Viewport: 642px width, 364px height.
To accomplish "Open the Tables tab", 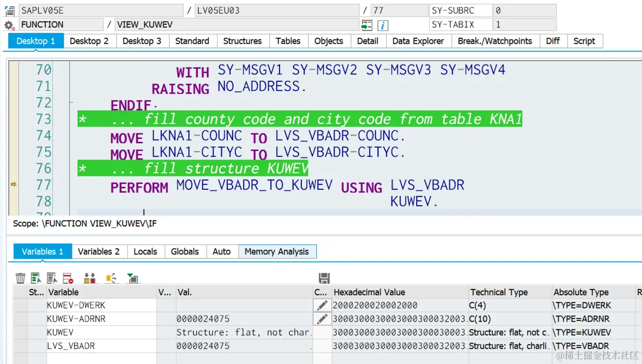I will [x=288, y=41].
